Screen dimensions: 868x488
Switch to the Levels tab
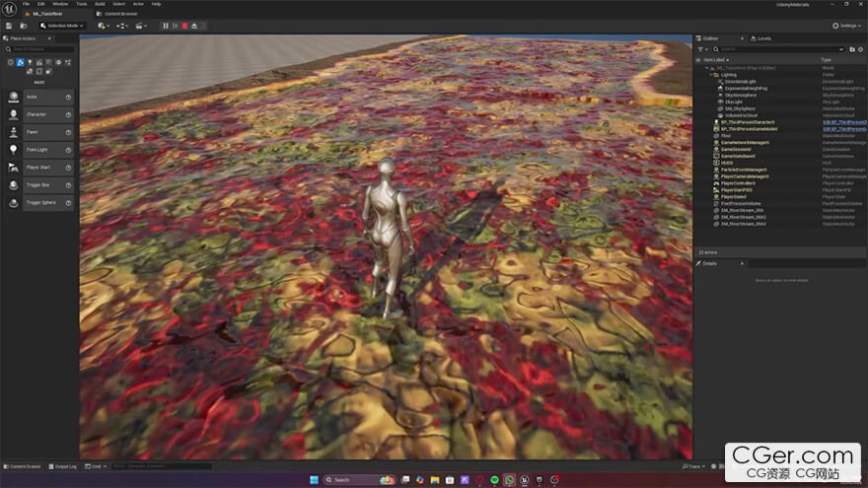pyautogui.click(x=760, y=38)
